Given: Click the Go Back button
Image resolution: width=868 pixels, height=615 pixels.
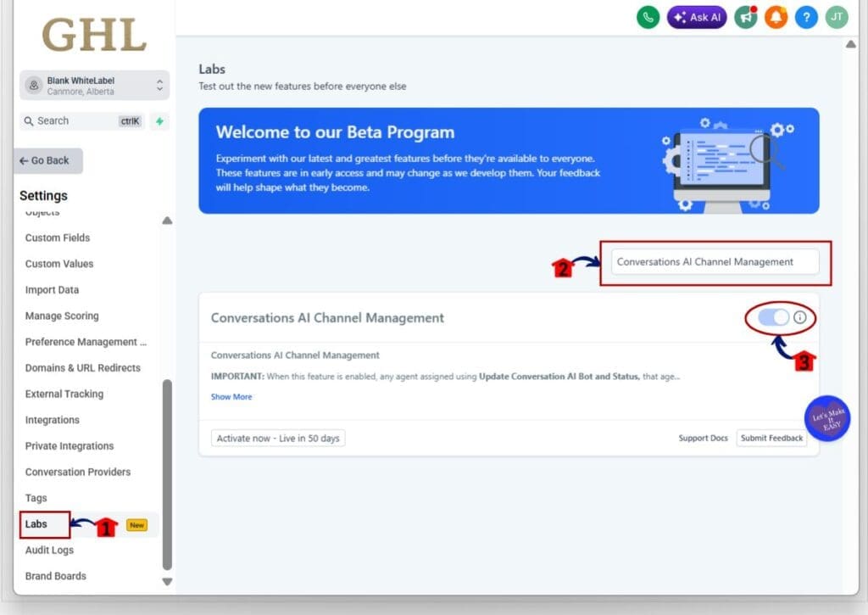Looking at the screenshot, I should (x=48, y=160).
